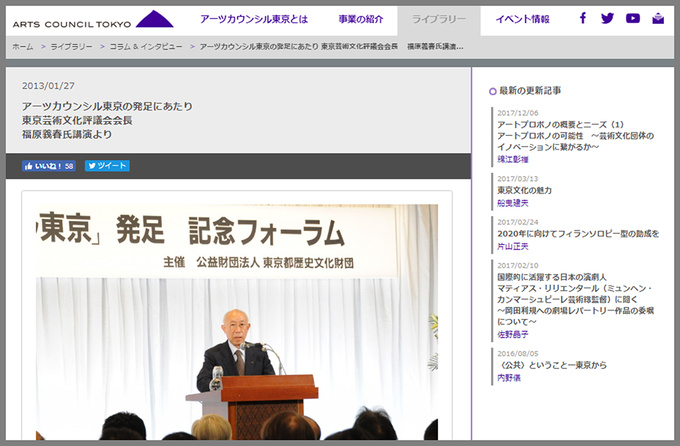Open the イベント情報 menu item
Screen dimensions: 680x446
pos(523,19)
